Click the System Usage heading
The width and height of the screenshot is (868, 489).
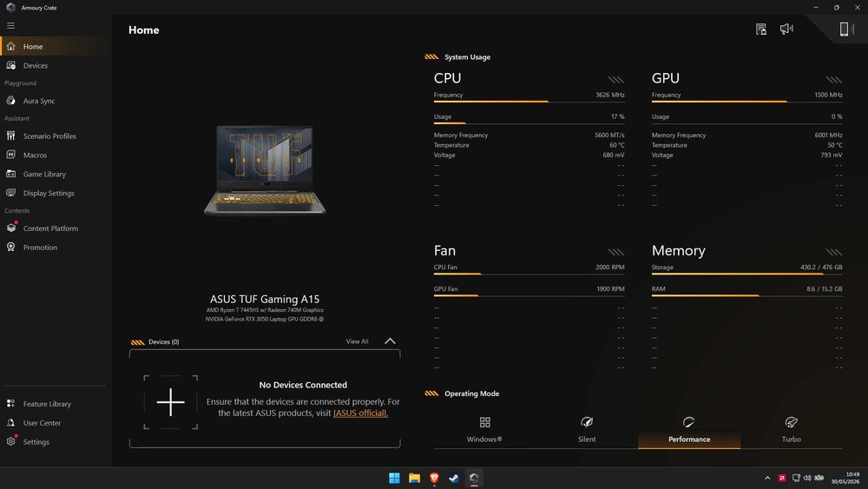click(467, 57)
